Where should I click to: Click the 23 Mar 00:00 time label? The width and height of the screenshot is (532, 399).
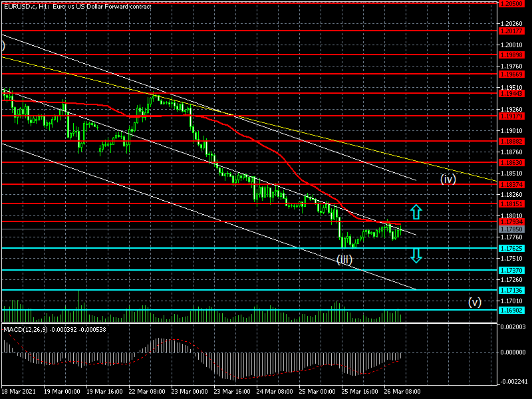(x=190, y=392)
